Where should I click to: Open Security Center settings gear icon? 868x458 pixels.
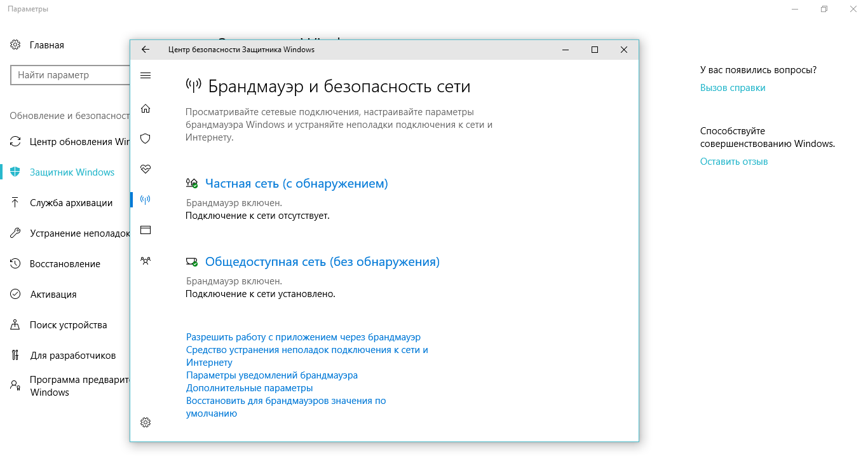pyautogui.click(x=146, y=422)
